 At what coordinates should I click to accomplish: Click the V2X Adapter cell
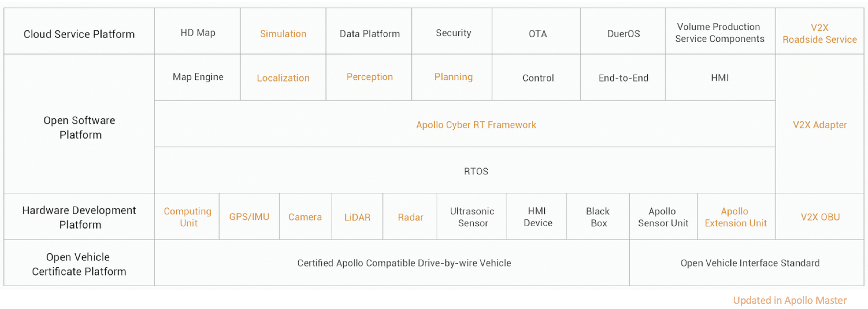[x=819, y=125]
